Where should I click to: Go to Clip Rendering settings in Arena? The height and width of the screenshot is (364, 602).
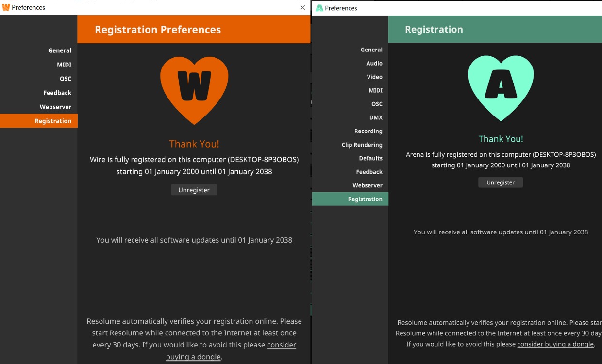[x=362, y=145]
